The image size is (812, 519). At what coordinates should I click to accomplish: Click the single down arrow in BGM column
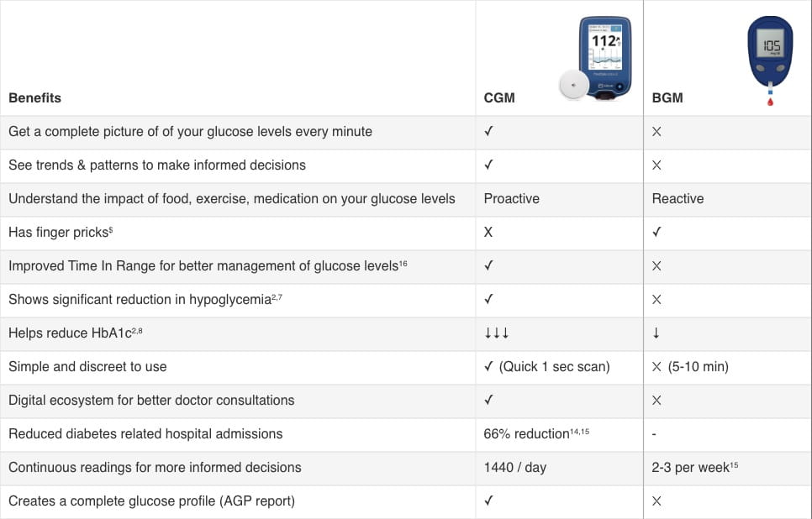(656, 333)
